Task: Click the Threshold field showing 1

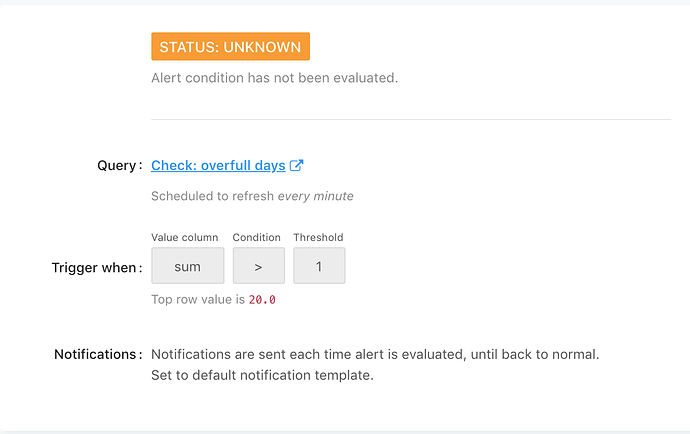Action: [319, 265]
